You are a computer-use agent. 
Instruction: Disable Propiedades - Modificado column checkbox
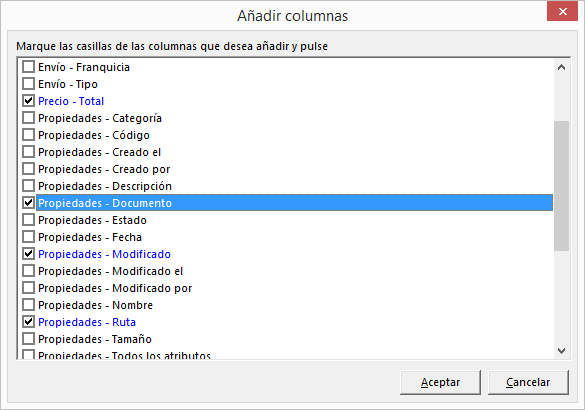(x=28, y=254)
